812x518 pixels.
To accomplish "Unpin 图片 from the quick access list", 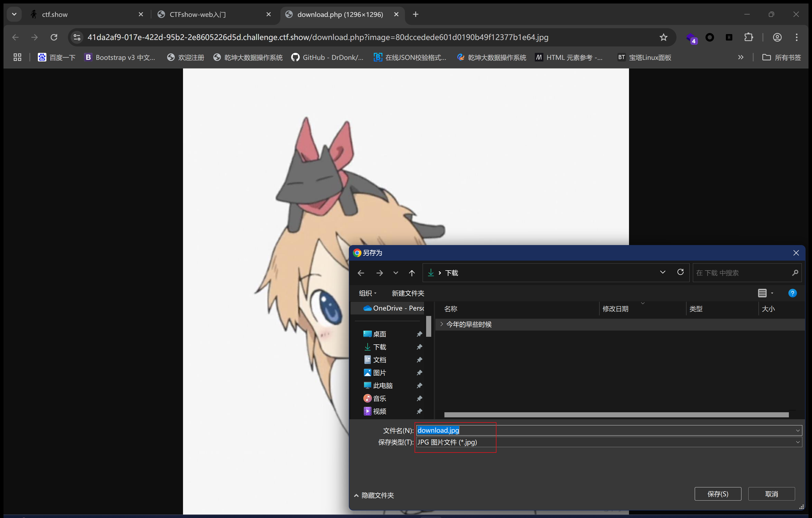I will tap(419, 373).
